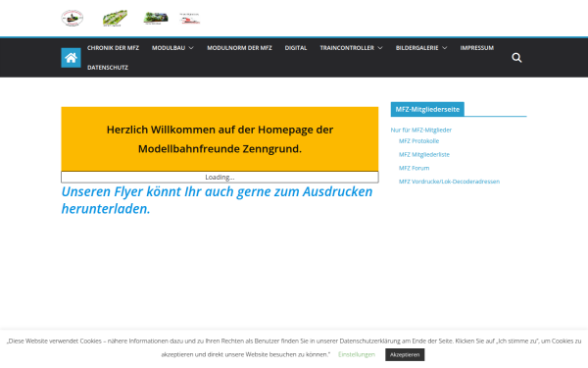Click the MFZ-Mitgliederseite widget heading
The height and width of the screenshot is (368, 588).
point(427,109)
